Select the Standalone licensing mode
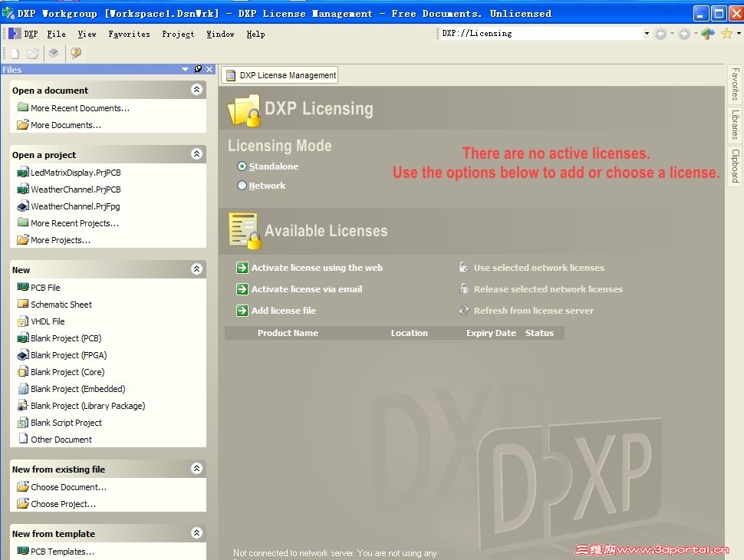Image resolution: width=744 pixels, height=560 pixels. point(242,166)
